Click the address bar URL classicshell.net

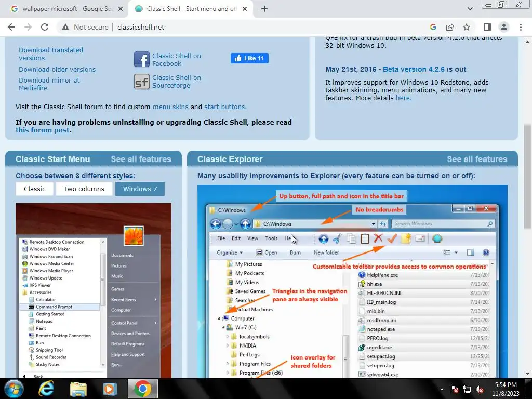click(141, 27)
